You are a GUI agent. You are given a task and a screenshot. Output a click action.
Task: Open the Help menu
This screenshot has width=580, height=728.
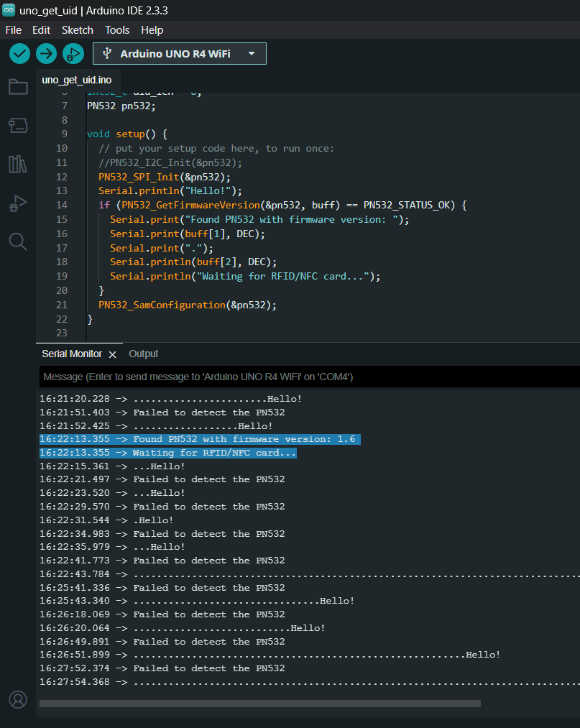point(152,30)
